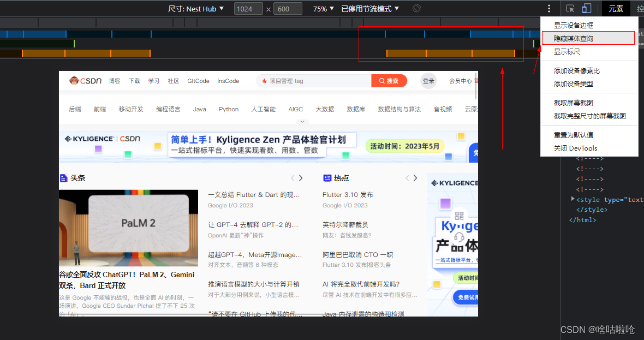Screen dimensions: 644x340
Task: Open article 一文总结 Flutter & Dart
Action: click(x=254, y=195)
